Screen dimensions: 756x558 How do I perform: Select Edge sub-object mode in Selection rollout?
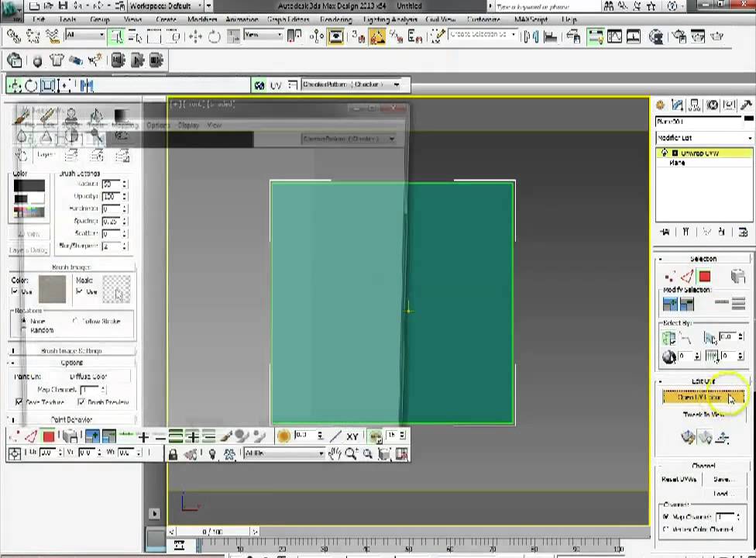(x=687, y=277)
